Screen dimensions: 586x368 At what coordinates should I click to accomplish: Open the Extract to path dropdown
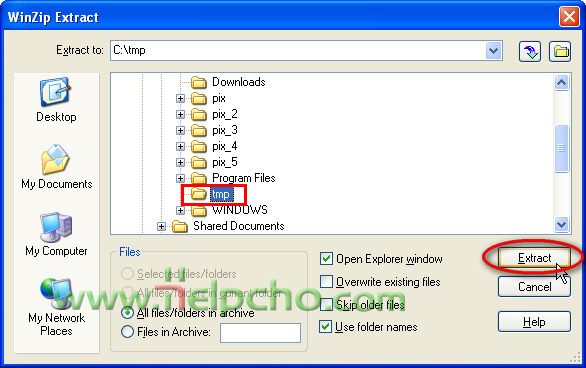tap(493, 50)
